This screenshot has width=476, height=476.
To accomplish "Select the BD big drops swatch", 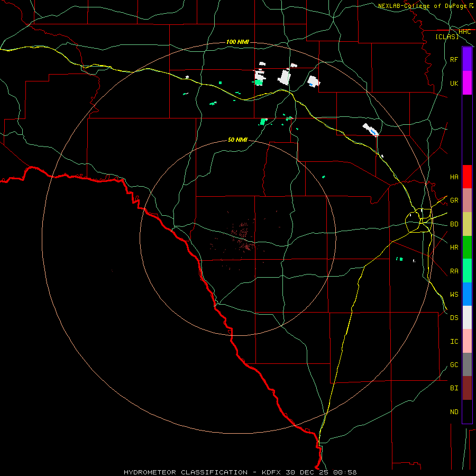I will point(467,224).
